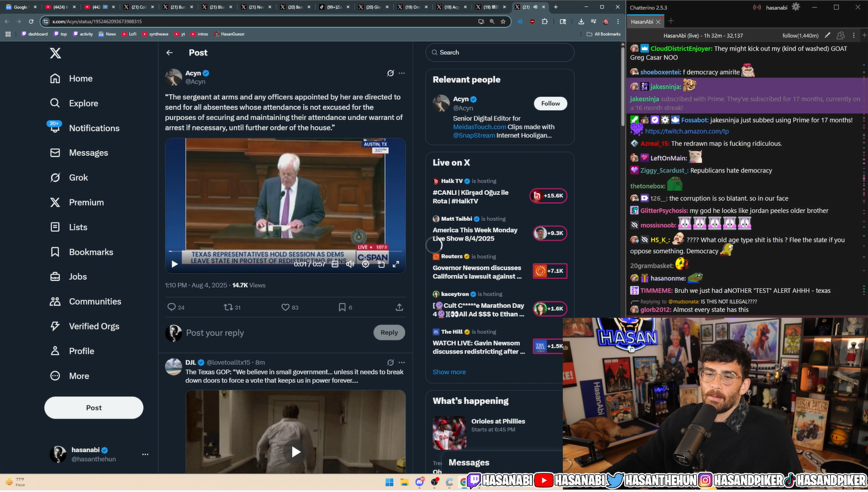Click Show more under Live on X
Image resolution: width=868 pixels, height=492 pixels.
[449, 372]
